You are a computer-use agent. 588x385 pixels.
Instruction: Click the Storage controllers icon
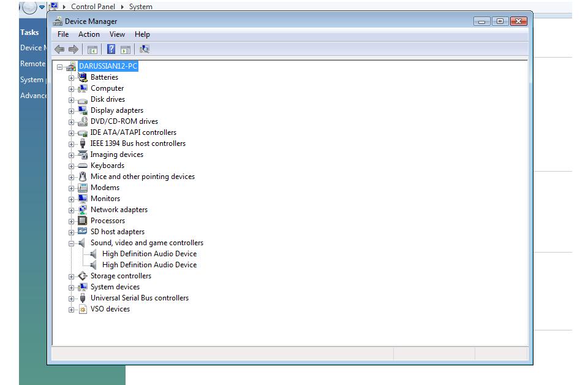coord(83,276)
